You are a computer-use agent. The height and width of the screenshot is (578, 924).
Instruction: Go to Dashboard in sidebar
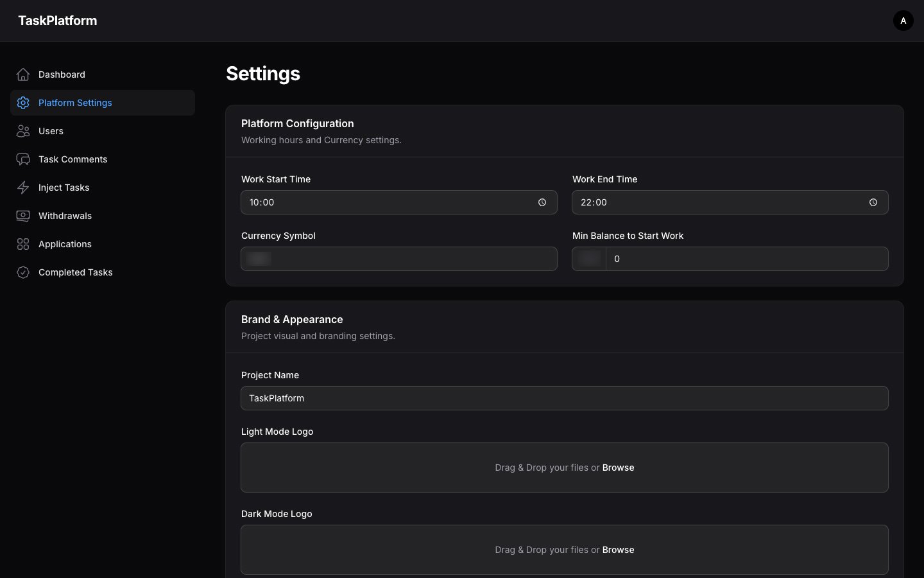103,74
